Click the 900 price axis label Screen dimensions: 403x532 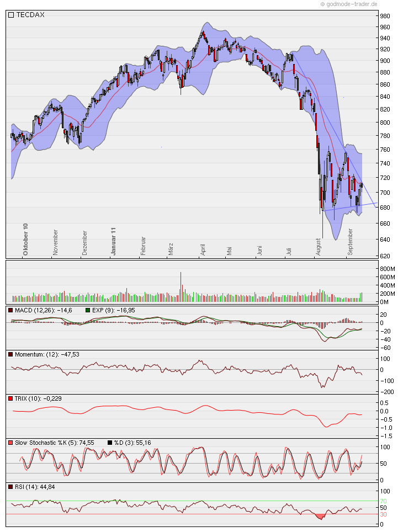click(x=385, y=61)
